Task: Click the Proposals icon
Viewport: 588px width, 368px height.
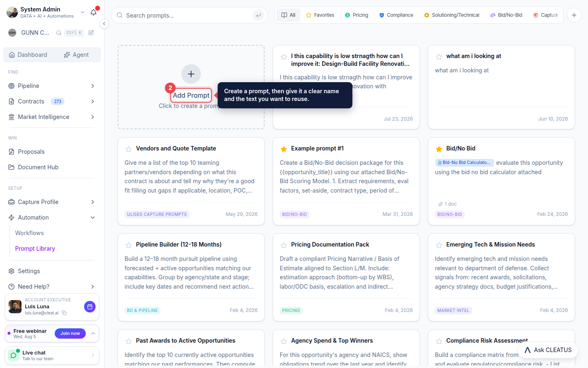Action: coord(11,152)
